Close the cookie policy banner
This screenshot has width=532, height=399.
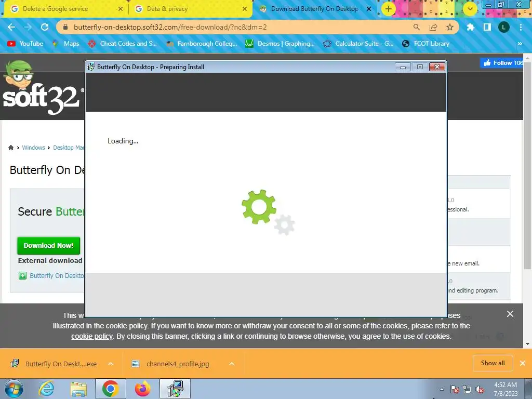click(x=510, y=314)
